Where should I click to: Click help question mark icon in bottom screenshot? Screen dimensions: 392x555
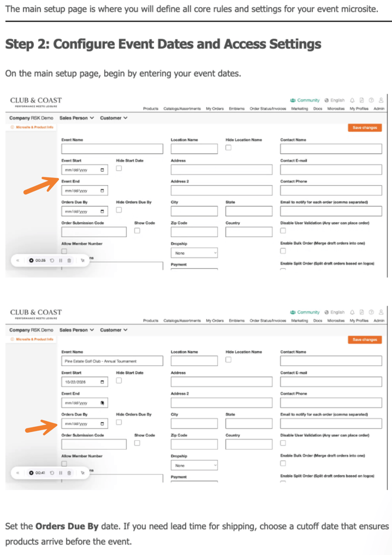pos(372,312)
